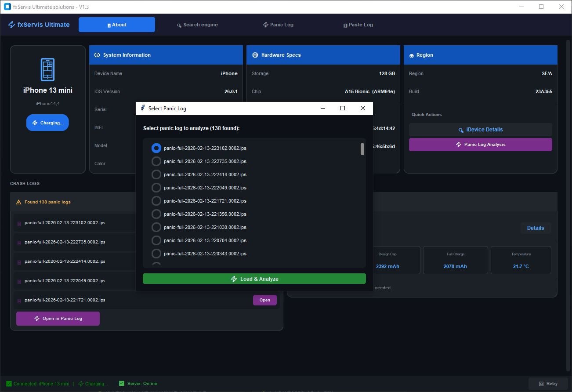Click the Panic Log Analysis button
Screen dimensions: 572x392
[x=480, y=145]
